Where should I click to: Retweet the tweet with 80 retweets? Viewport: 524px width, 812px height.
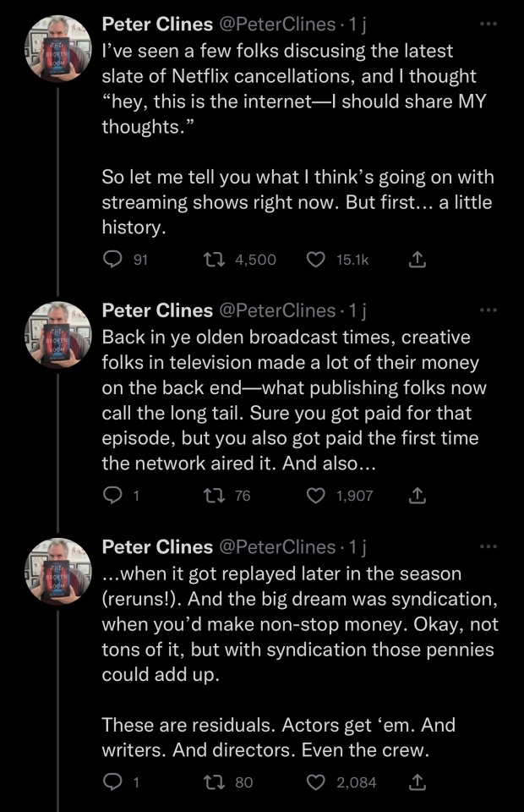click(214, 782)
